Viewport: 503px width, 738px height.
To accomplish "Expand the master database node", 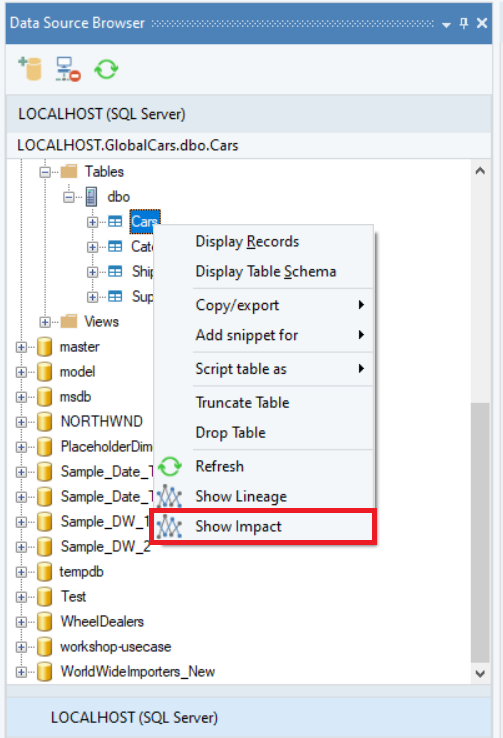I will click(21, 347).
